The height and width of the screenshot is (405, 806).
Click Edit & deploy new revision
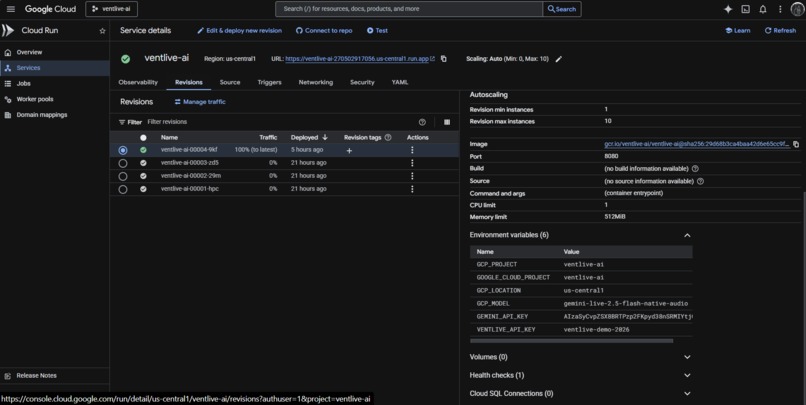coord(240,31)
